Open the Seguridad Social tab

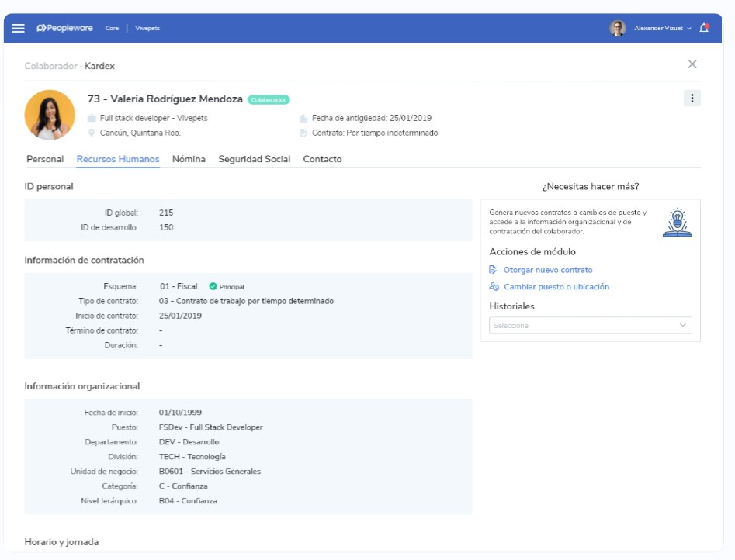click(x=255, y=159)
